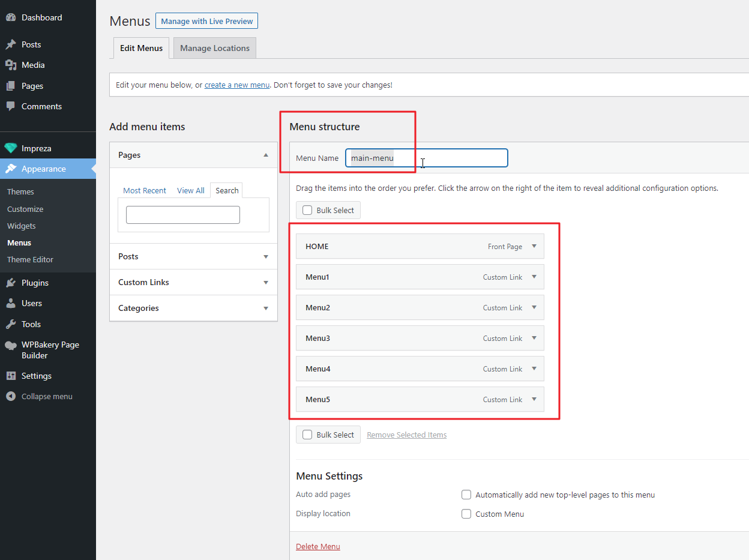The width and height of the screenshot is (749, 560).
Task: Tick the Bulk Select checkbox below menu items
Action: coord(307,435)
